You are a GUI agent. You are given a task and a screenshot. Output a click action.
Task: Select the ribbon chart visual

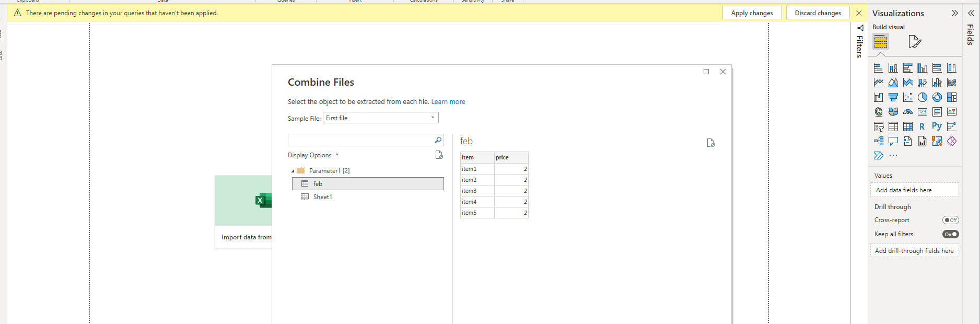point(952,83)
